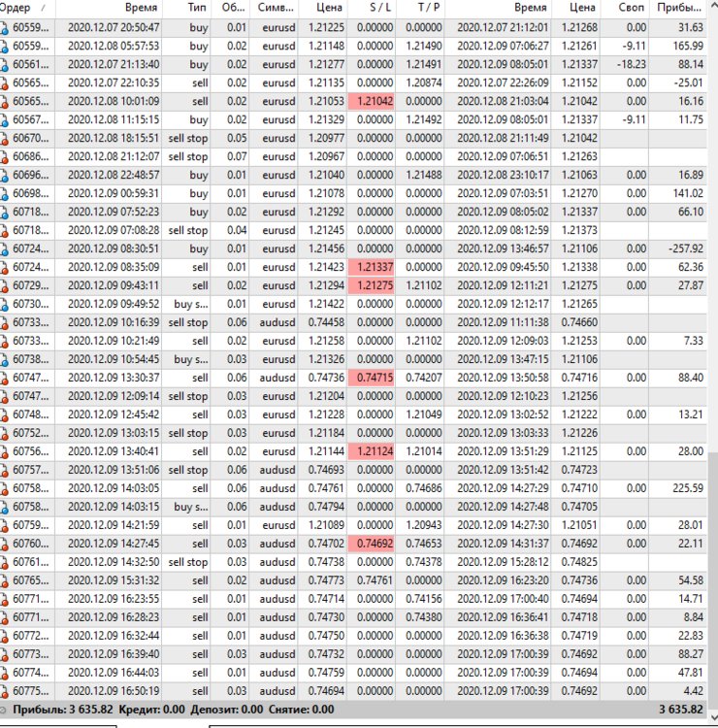This screenshot has height=728, width=718.
Task: Click the profit value 4.42
Action: 694,691
